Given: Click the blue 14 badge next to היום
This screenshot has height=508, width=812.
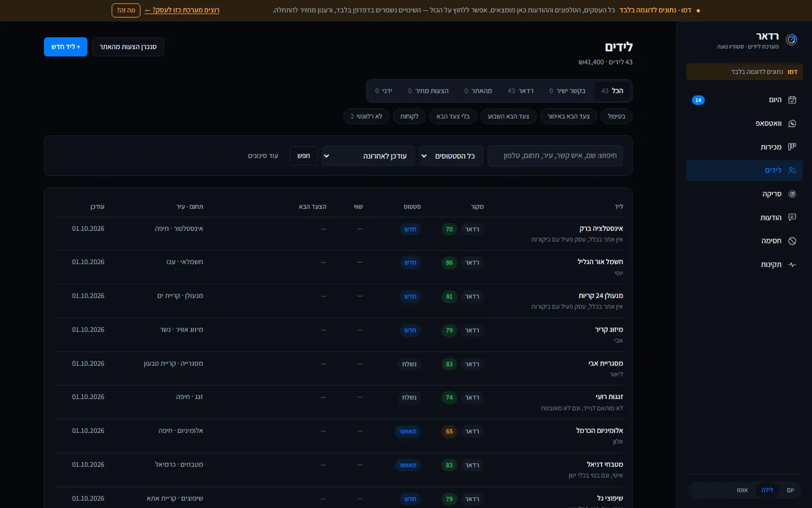Looking at the screenshot, I should (698, 100).
